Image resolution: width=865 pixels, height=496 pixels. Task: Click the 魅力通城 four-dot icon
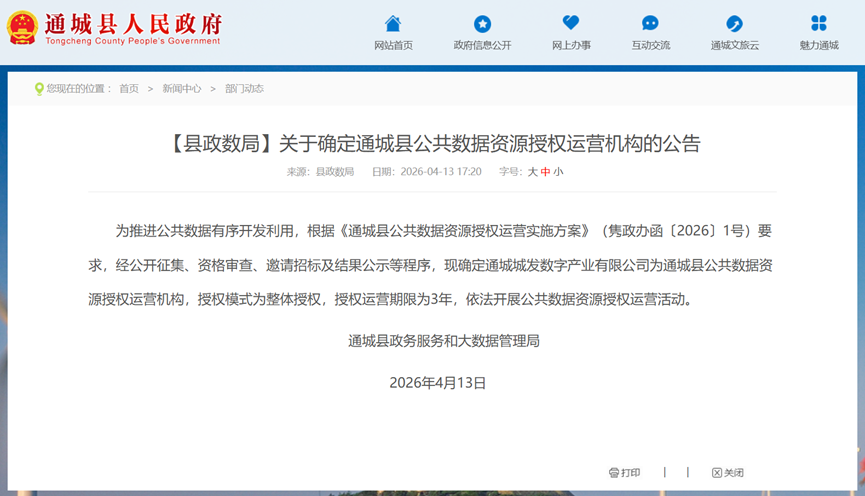click(x=818, y=23)
